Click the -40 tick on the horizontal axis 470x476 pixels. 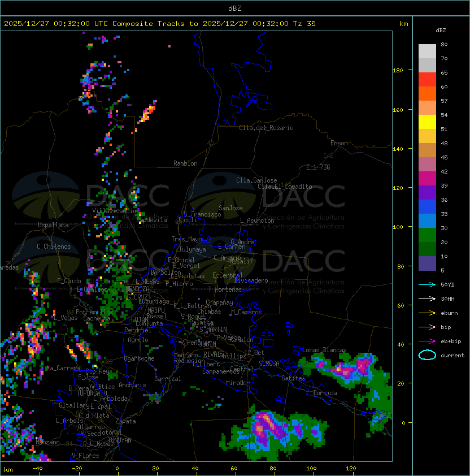pyautogui.click(x=37, y=469)
